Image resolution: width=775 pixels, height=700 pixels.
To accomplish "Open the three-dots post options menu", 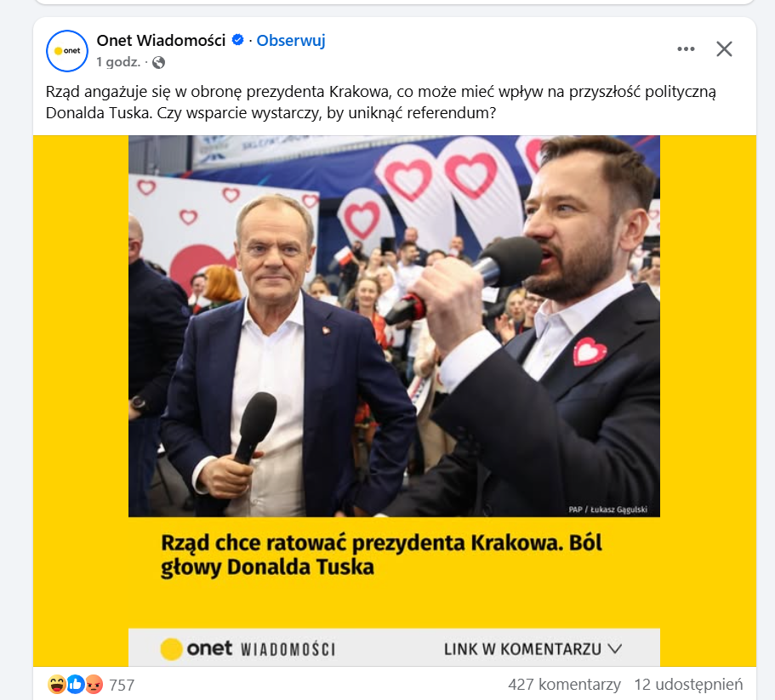I will pyautogui.click(x=686, y=48).
